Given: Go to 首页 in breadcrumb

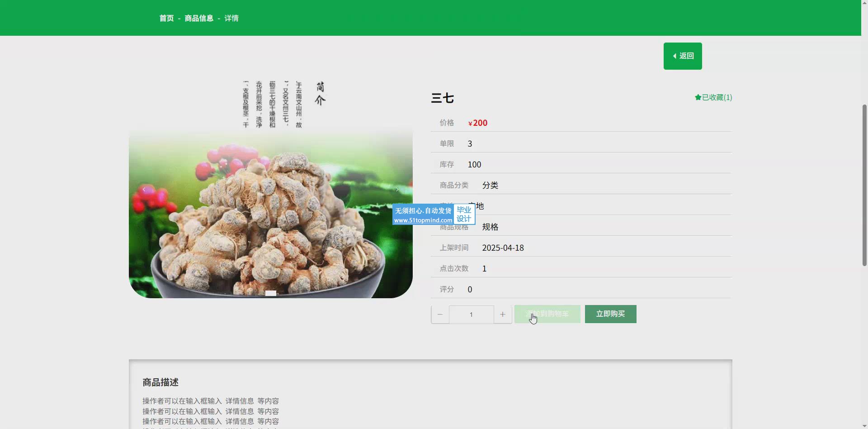Looking at the screenshot, I should tap(166, 18).
